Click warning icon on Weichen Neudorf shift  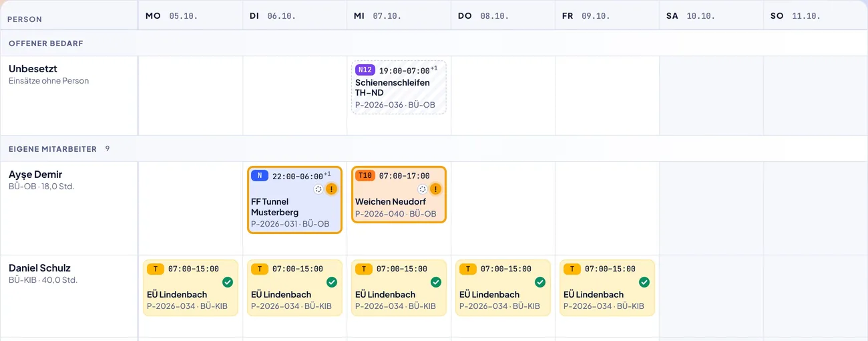[436, 189]
